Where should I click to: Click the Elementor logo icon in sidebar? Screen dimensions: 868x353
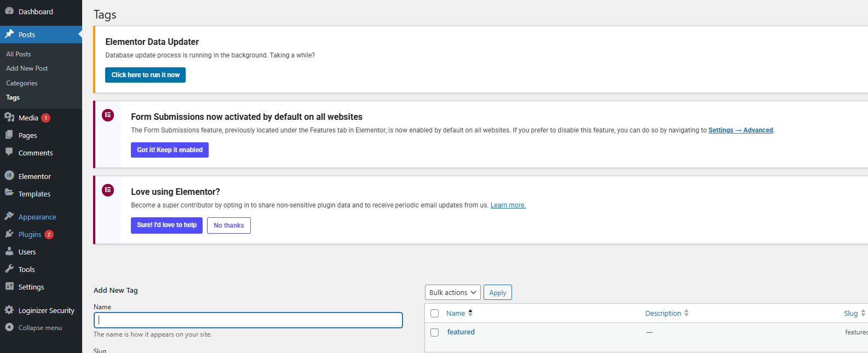click(9, 176)
